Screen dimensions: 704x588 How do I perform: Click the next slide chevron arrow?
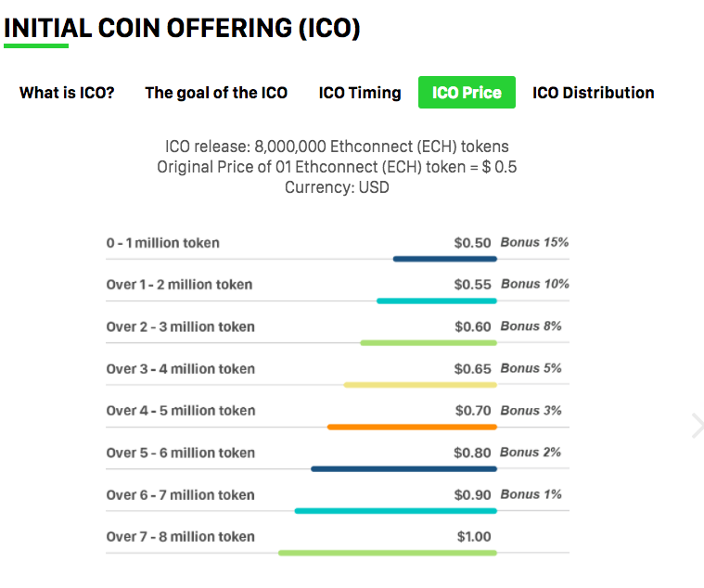(698, 426)
